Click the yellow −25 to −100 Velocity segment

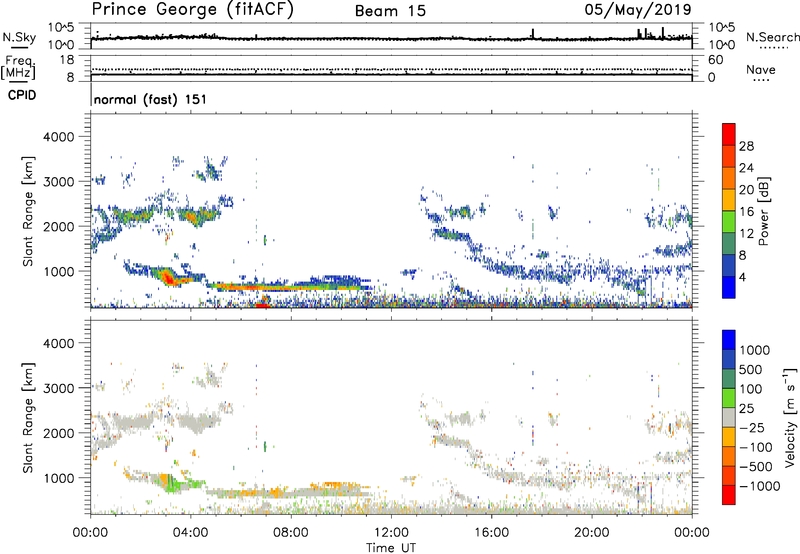tap(729, 437)
